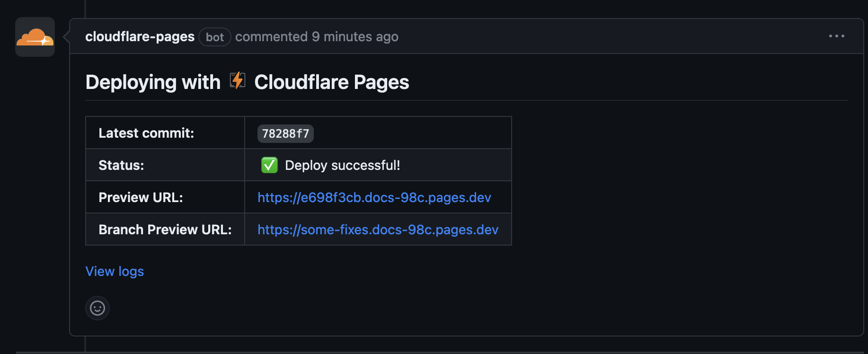This screenshot has height=354, width=868.
Task: Select the Preview URL: label cell
Action: point(165,197)
